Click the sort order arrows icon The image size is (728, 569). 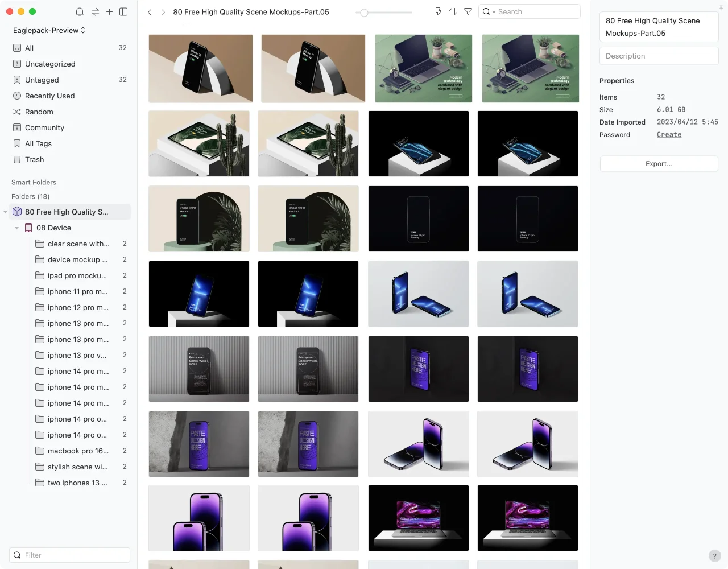(x=453, y=11)
